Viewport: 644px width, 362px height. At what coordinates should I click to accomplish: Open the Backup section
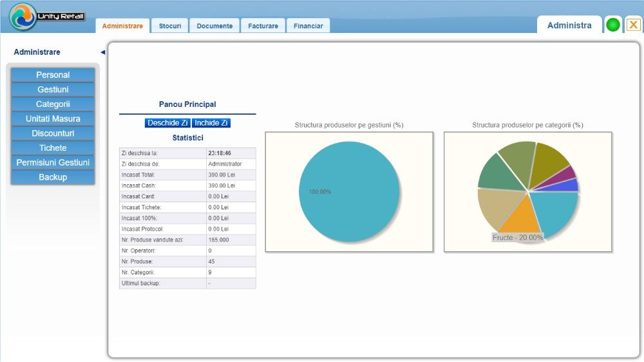tap(53, 177)
